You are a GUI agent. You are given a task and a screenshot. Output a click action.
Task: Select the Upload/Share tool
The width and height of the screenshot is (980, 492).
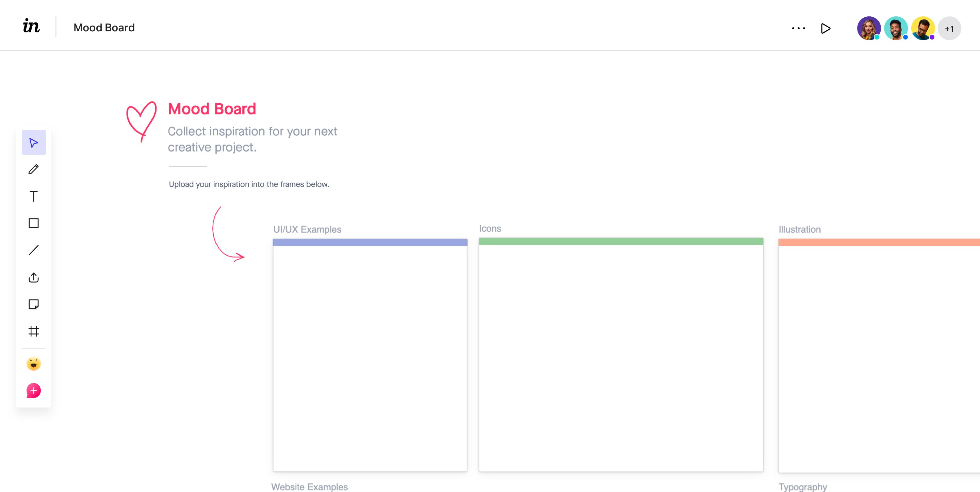tap(34, 277)
